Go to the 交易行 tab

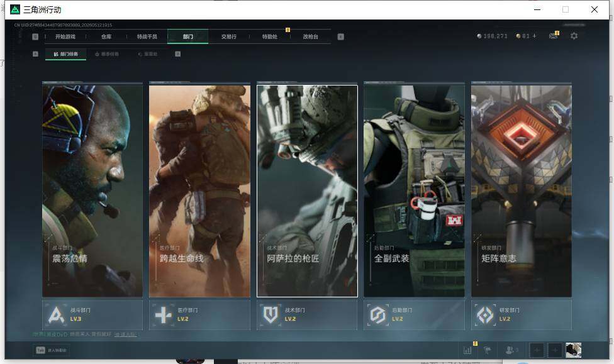tap(229, 36)
